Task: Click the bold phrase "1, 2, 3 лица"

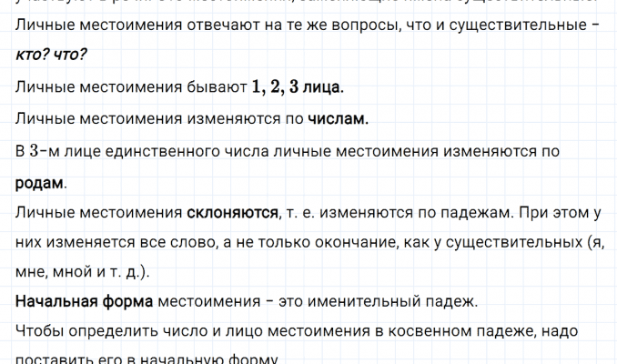Action: click(297, 87)
